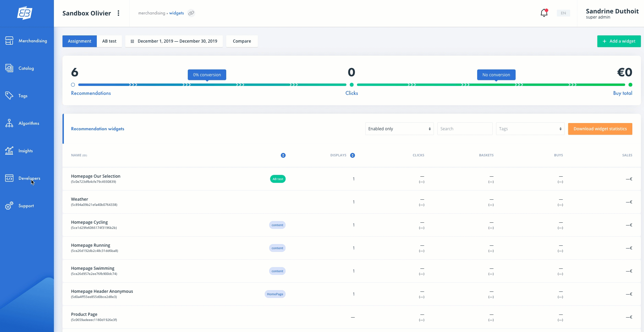Open the Catalog sidebar icon
The width and height of the screenshot is (644, 332).
tap(9, 68)
